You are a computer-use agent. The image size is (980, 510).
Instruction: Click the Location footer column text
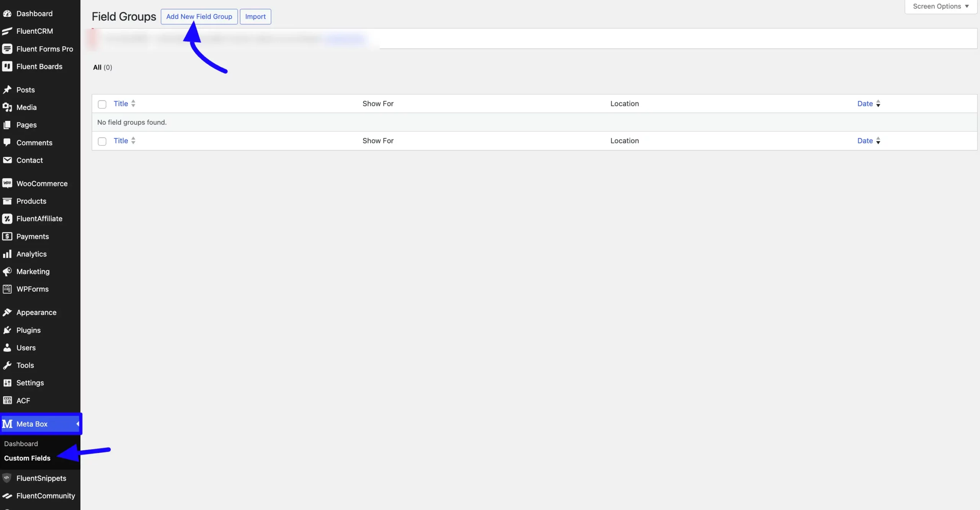pyautogui.click(x=624, y=140)
